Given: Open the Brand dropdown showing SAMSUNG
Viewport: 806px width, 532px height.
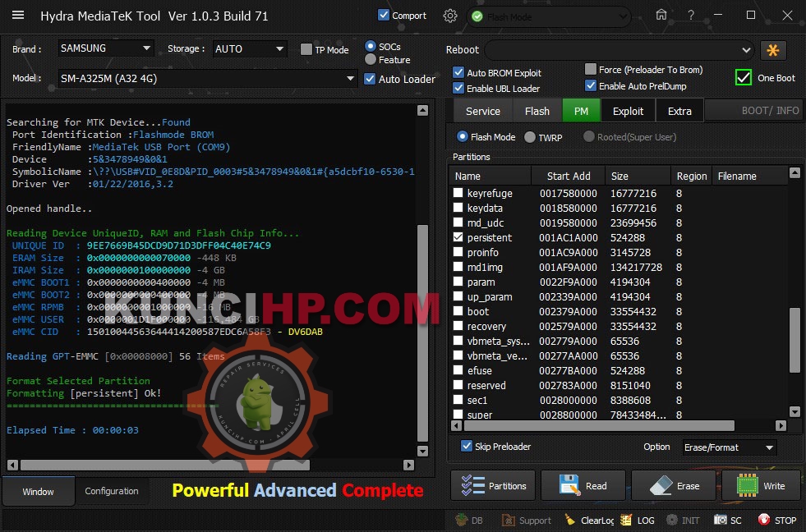Looking at the screenshot, I should point(105,48).
